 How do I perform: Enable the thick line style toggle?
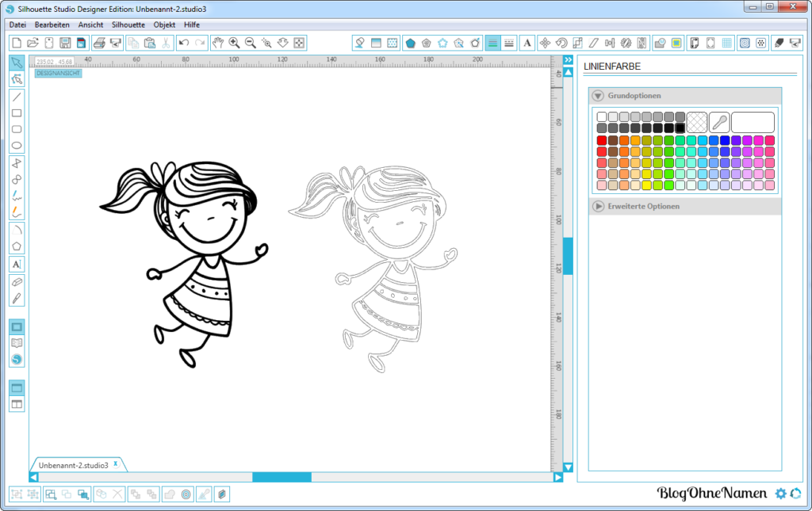pyautogui.click(x=508, y=42)
